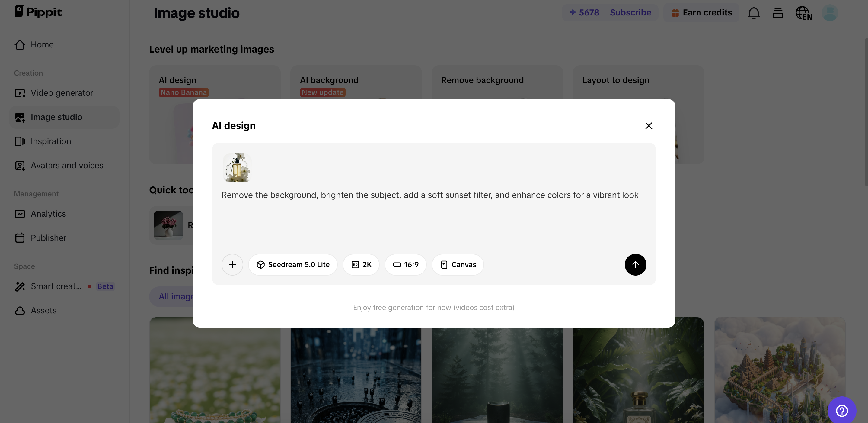Click the stacked cards icon in header

point(778,13)
